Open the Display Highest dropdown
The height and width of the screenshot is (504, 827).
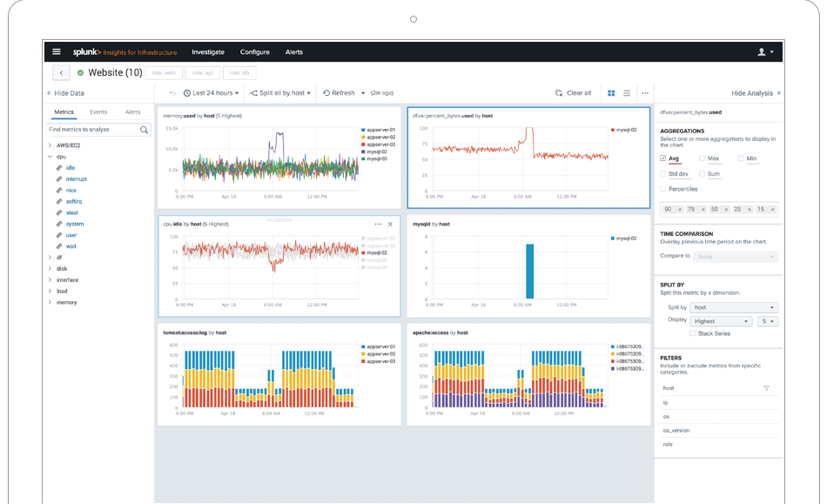tap(721, 321)
